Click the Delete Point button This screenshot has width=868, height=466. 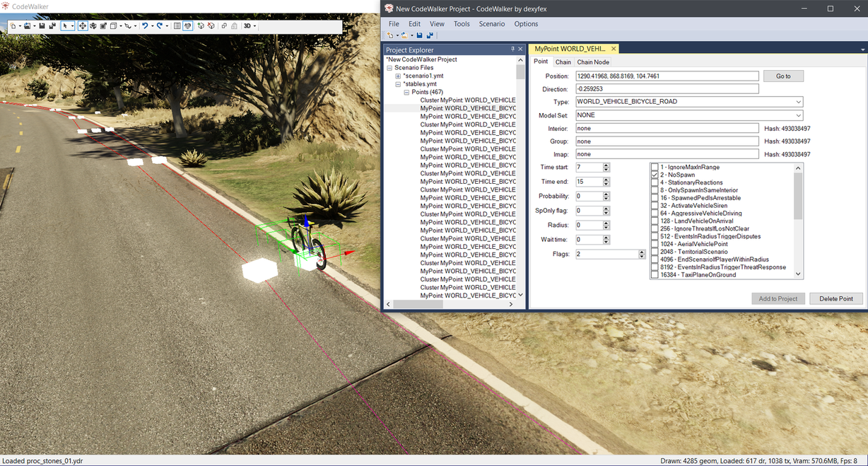pyautogui.click(x=836, y=298)
